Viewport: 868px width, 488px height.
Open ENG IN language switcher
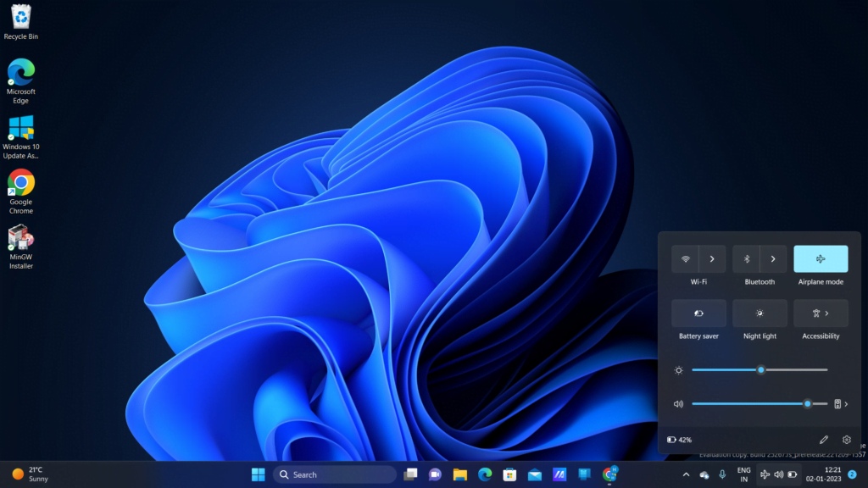[x=744, y=474]
